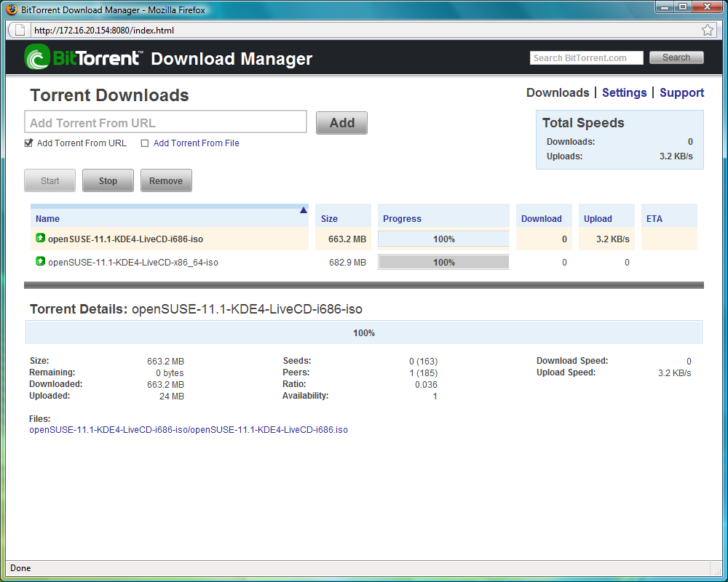Click the Search button
Image resolution: width=728 pixels, height=582 pixels.
[676, 57]
